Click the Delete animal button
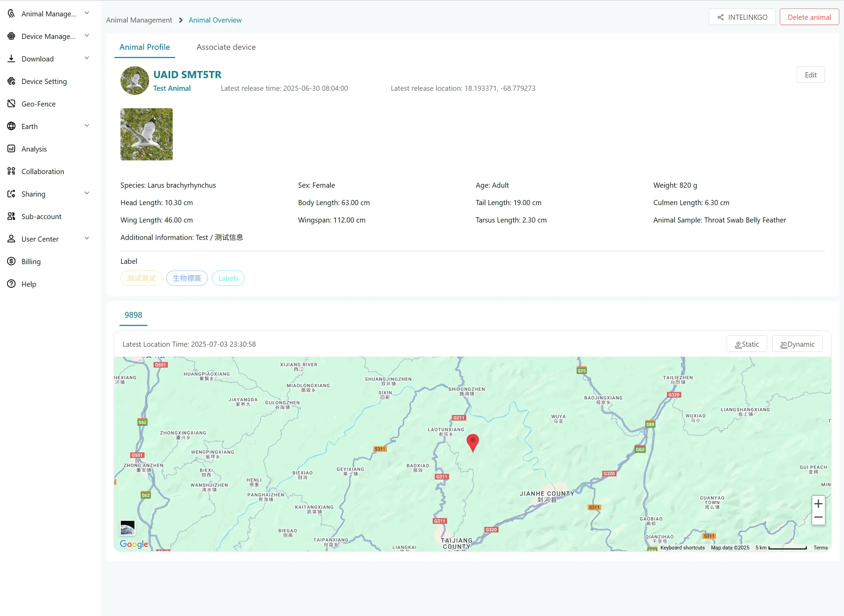 809,17
